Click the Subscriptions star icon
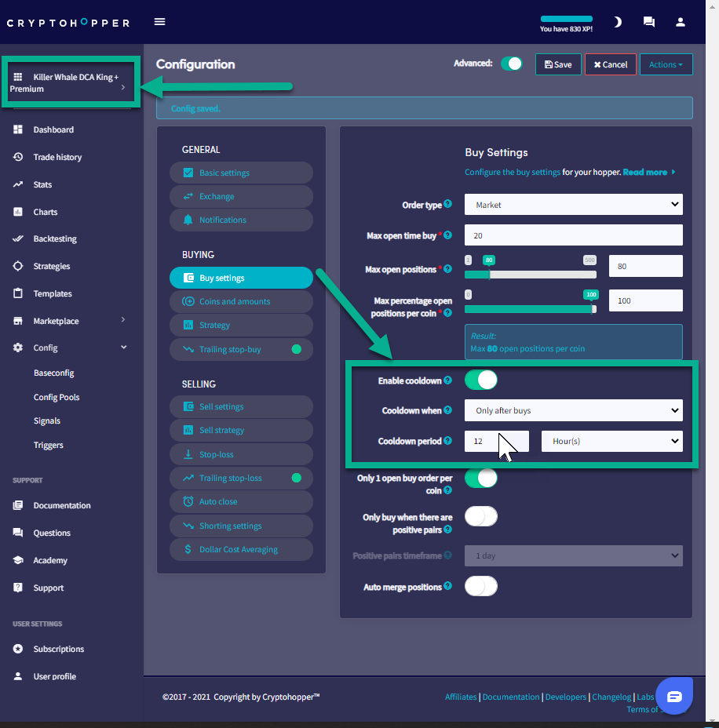Screen dimensions: 719x728 tap(17, 649)
